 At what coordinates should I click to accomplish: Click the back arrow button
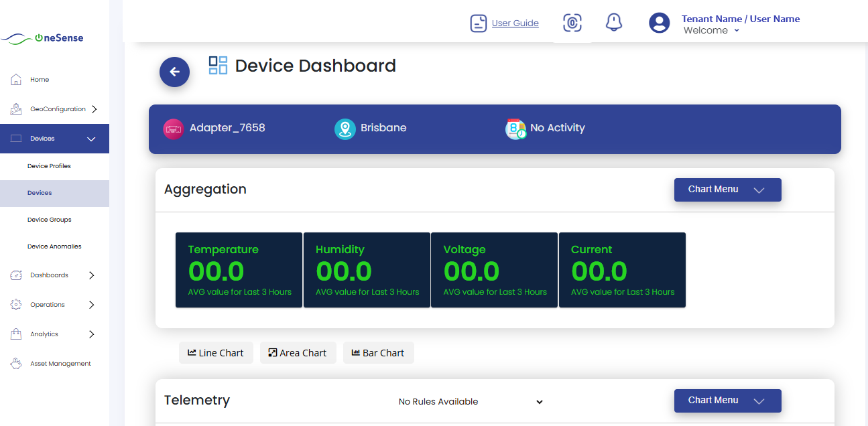click(174, 72)
